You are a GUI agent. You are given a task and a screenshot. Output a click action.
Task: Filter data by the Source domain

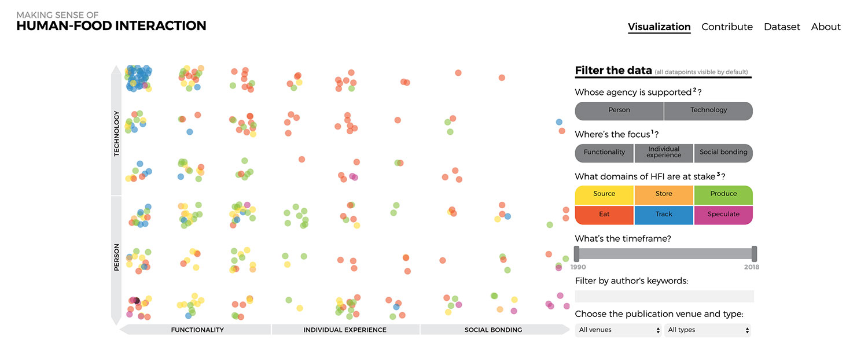click(604, 194)
